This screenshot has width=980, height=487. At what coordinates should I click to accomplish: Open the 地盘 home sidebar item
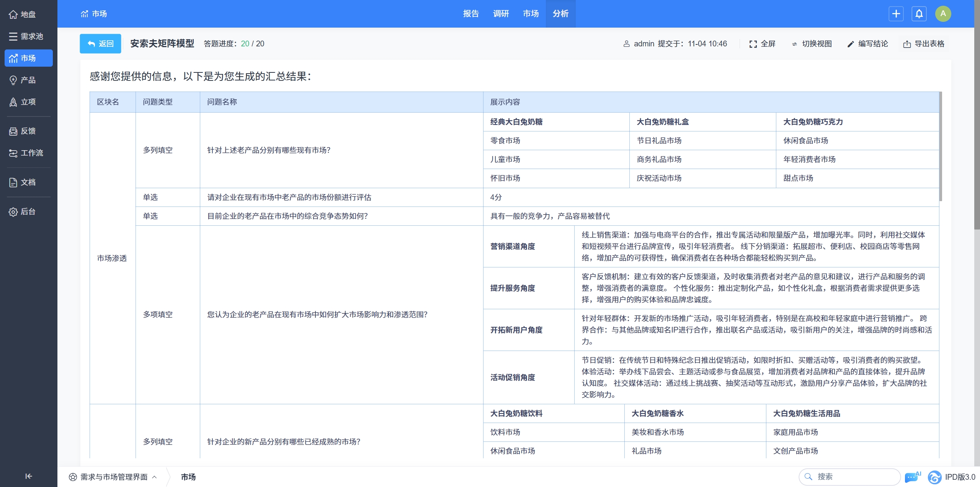tap(28, 15)
